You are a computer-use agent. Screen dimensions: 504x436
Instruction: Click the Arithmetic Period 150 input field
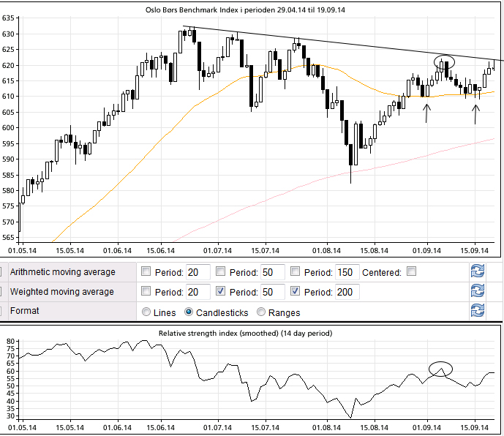point(346,273)
